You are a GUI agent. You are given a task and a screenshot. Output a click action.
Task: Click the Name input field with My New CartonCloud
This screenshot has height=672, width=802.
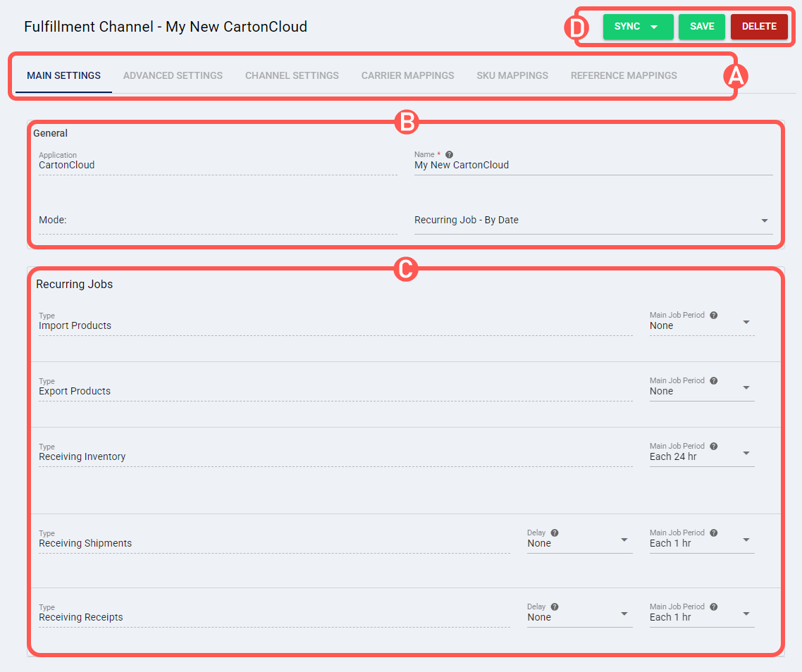tap(593, 166)
